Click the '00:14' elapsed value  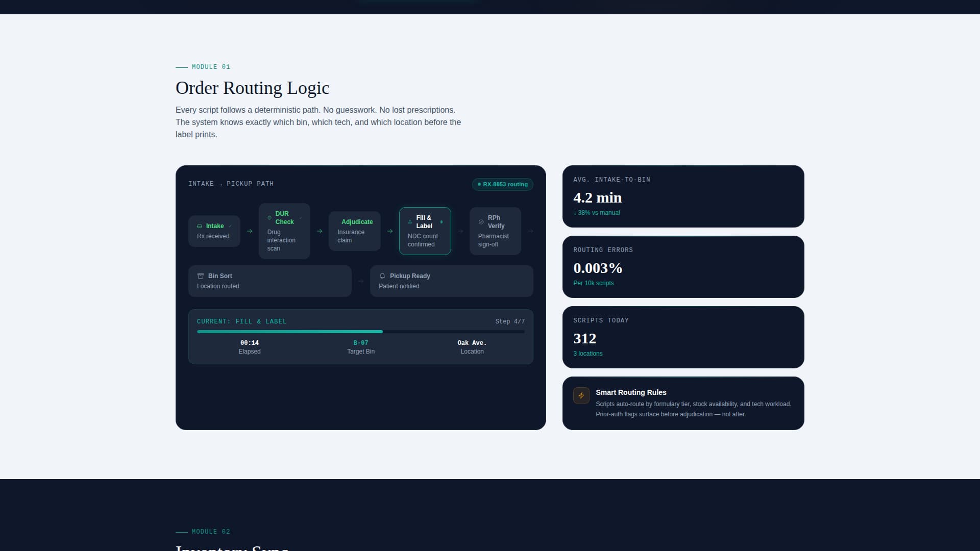point(250,343)
